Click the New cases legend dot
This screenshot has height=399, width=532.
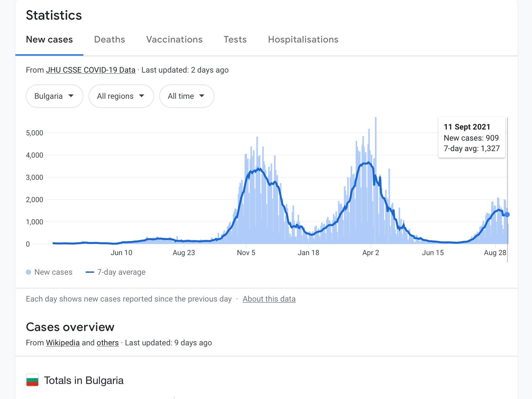[28, 272]
